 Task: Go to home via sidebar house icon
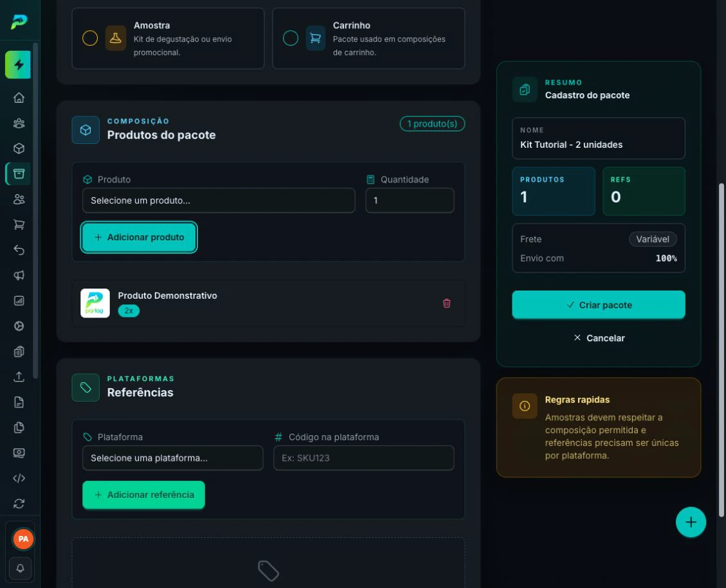point(19,98)
